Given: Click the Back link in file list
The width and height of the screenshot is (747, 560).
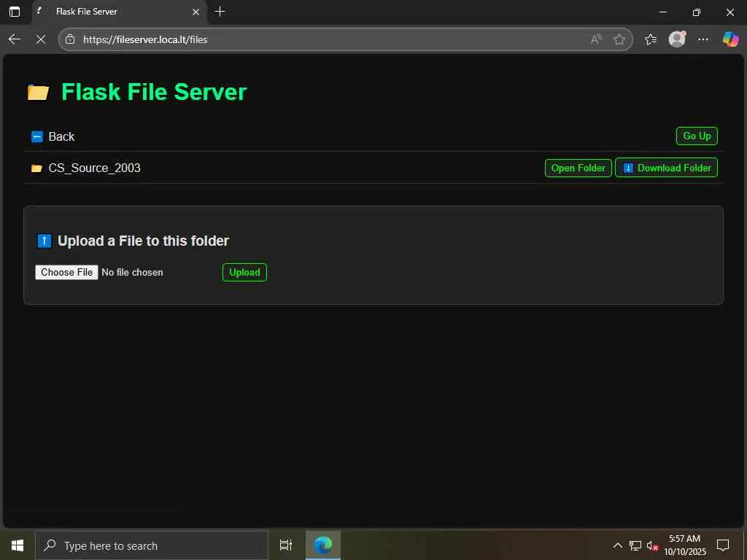Looking at the screenshot, I should [61, 136].
